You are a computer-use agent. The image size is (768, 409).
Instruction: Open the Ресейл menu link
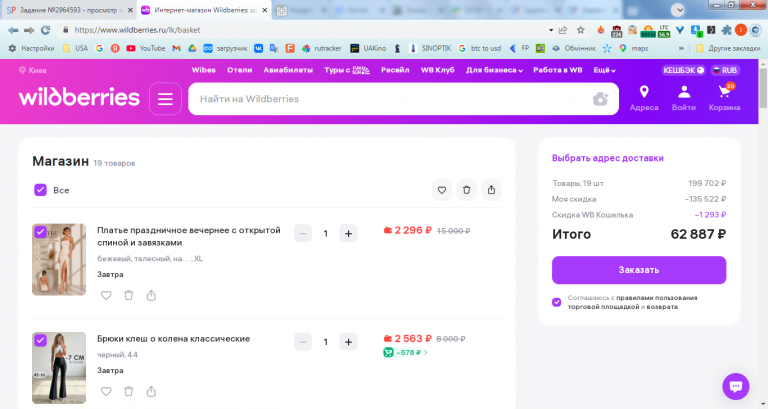click(395, 70)
